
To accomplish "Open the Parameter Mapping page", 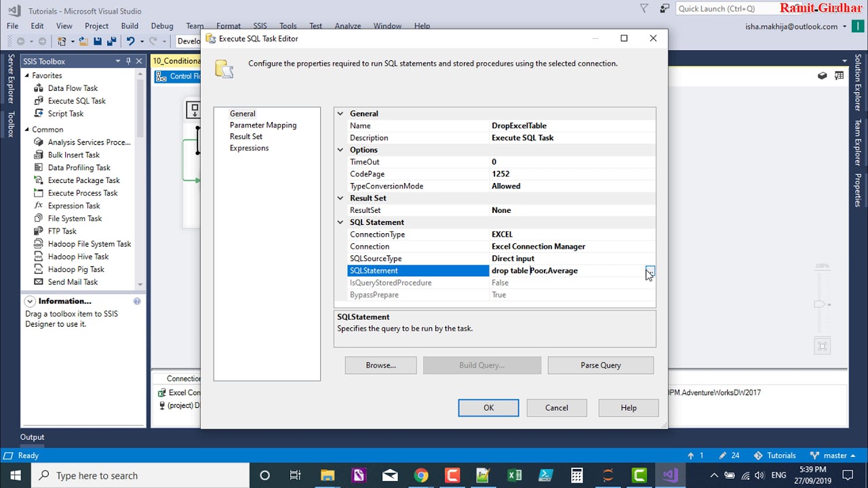I will click(x=263, y=125).
